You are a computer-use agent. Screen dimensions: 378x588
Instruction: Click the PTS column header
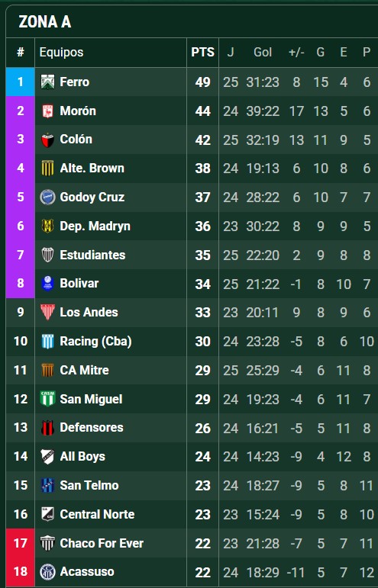tap(202, 52)
